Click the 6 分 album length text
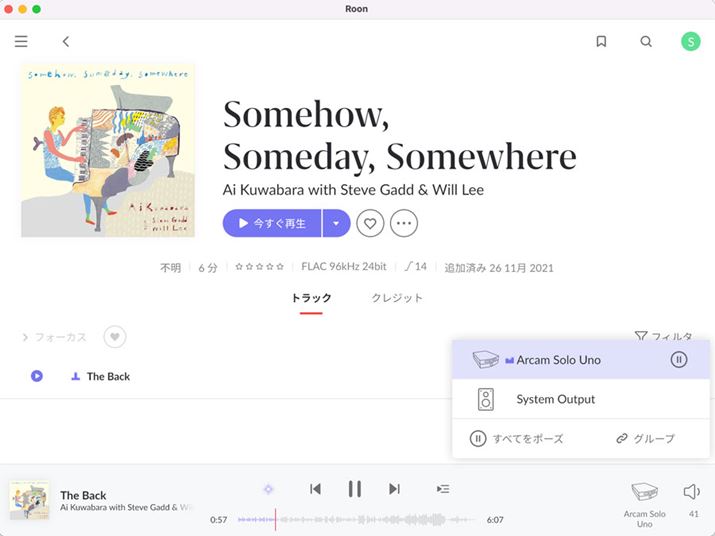 point(208,268)
